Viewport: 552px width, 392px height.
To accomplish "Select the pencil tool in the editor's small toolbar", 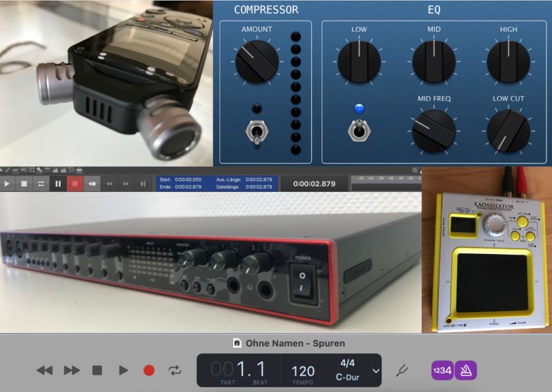I will pyautogui.click(x=8, y=170).
